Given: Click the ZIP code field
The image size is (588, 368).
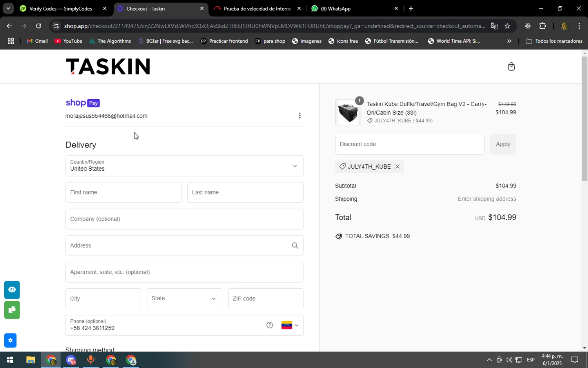Looking at the screenshot, I should pyautogui.click(x=266, y=299).
